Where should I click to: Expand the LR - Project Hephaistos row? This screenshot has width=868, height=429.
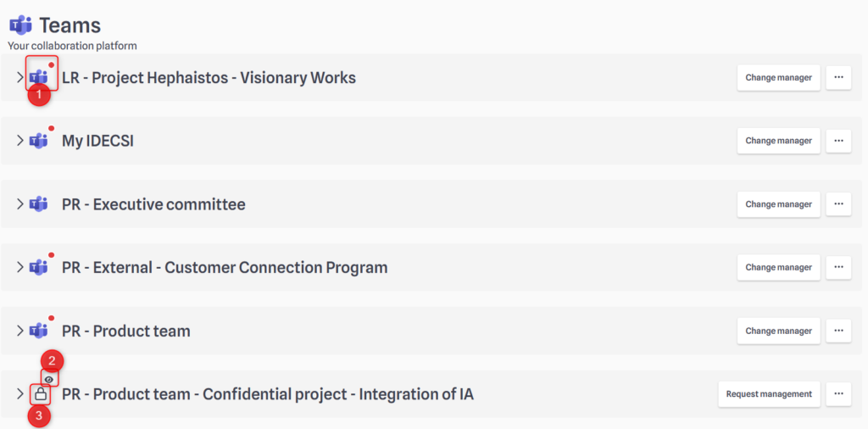(x=20, y=77)
